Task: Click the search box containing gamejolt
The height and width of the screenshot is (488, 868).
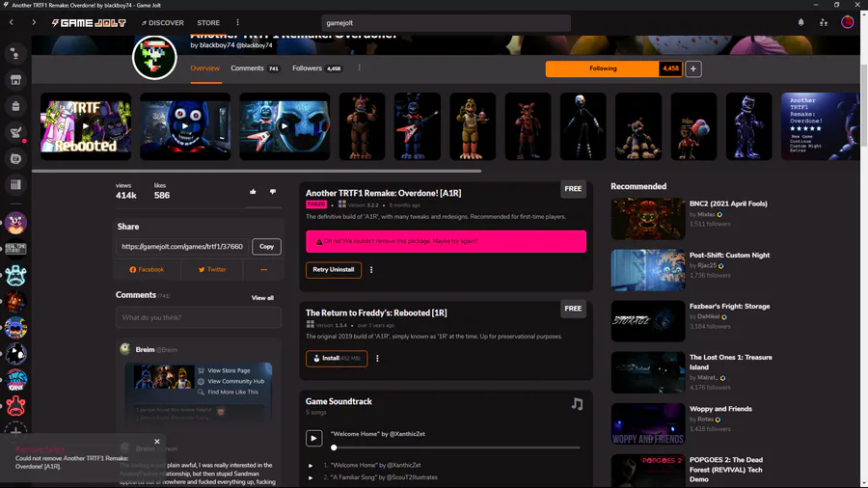Action: (x=446, y=23)
